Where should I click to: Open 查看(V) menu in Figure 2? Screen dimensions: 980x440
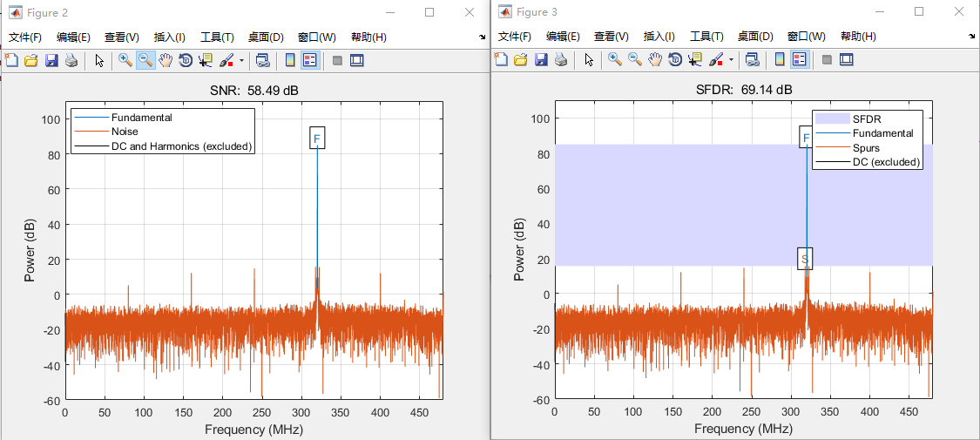(x=121, y=37)
